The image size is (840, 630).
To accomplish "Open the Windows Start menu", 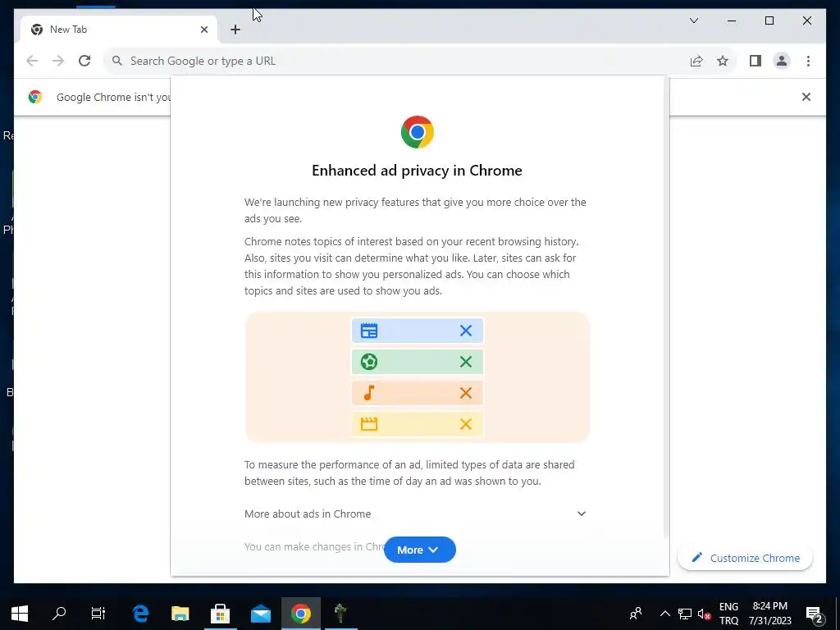I will coord(20,614).
